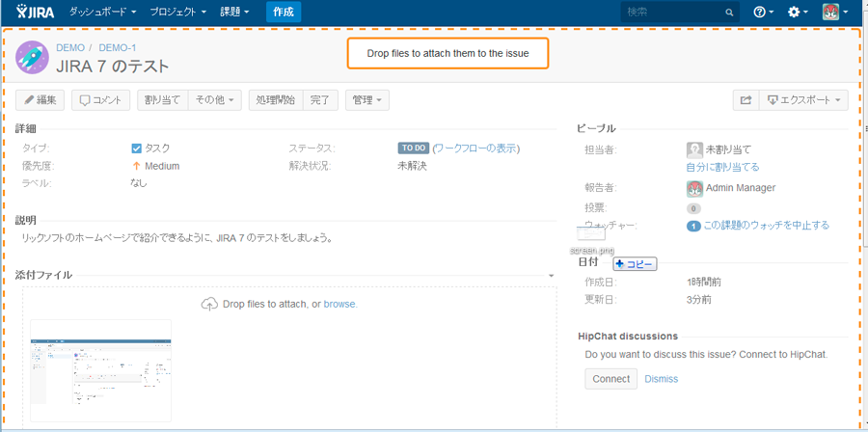Click the ピープル section heading
Image resolution: width=868 pixels, height=432 pixels.
(x=596, y=129)
